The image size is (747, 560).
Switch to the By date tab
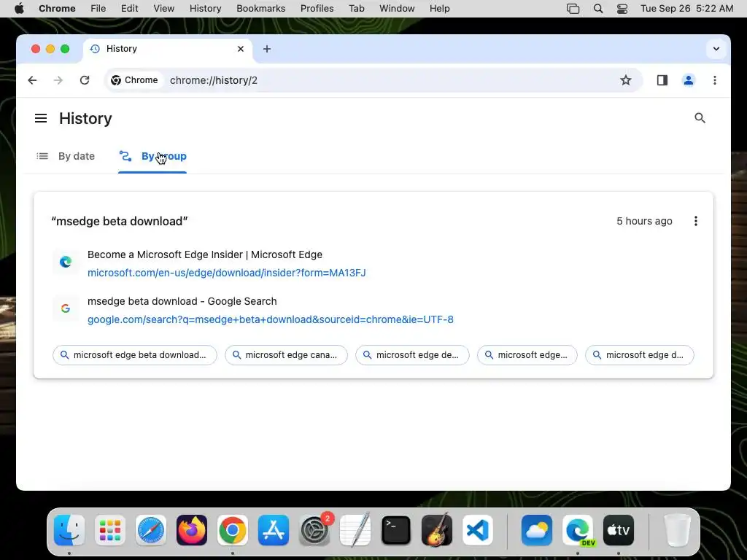click(x=66, y=156)
